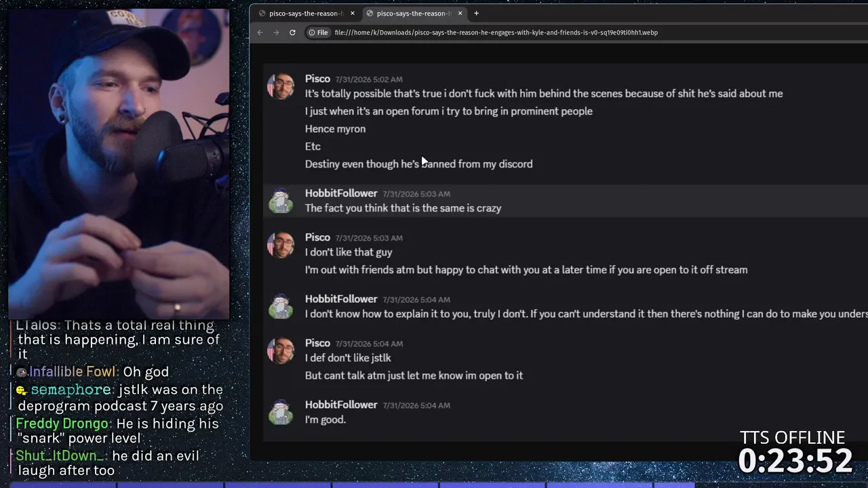Click semaphore's name in stream chat
Image resolution: width=868 pixels, height=488 pixels.
[x=71, y=390]
